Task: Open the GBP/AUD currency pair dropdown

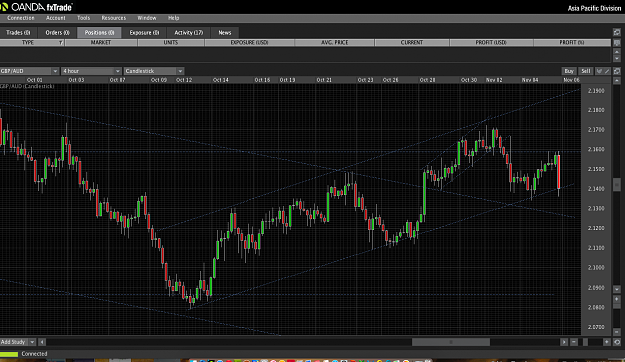Action: [29, 71]
